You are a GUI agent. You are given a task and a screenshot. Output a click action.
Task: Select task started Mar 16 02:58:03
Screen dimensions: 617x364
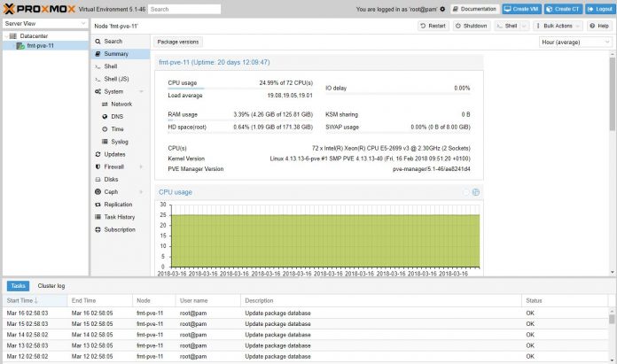306,314
